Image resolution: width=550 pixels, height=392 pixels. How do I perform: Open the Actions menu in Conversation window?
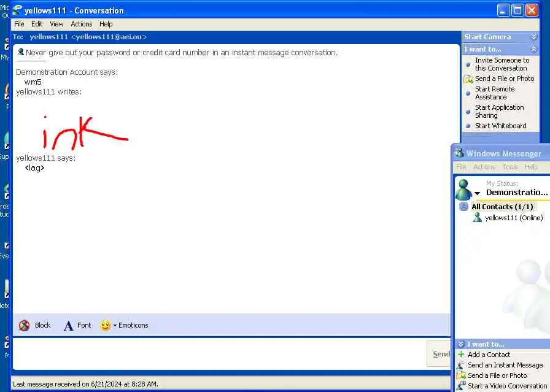82,24
